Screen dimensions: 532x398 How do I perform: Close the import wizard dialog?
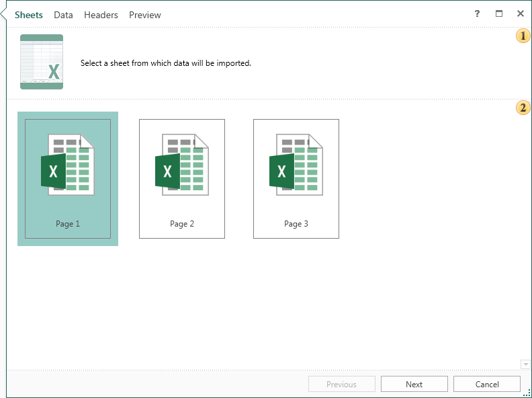520,13
